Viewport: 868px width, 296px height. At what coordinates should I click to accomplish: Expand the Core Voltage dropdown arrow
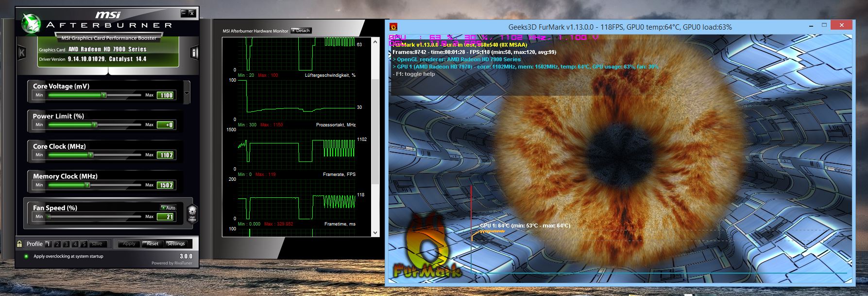(x=187, y=92)
